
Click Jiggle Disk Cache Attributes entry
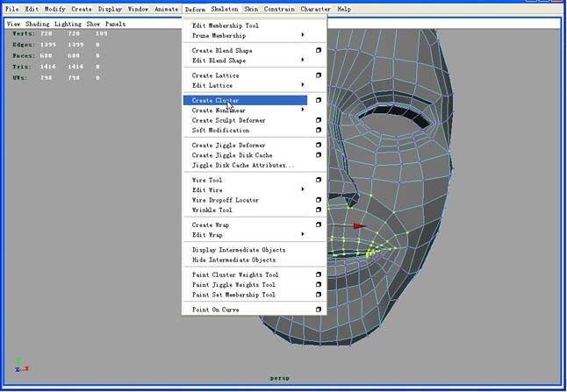pyautogui.click(x=243, y=166)
